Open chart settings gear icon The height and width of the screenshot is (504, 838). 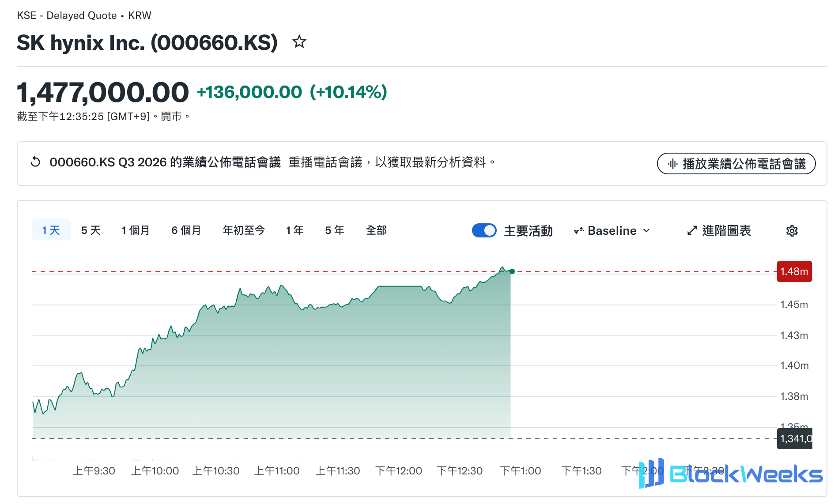(x=792, y=231)
